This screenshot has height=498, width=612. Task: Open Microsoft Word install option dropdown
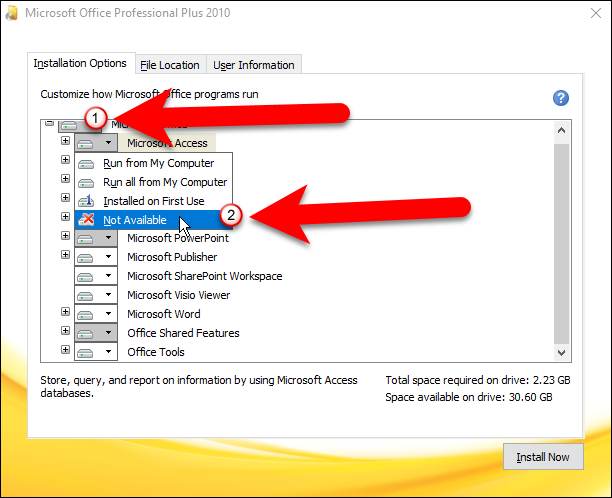109,314
